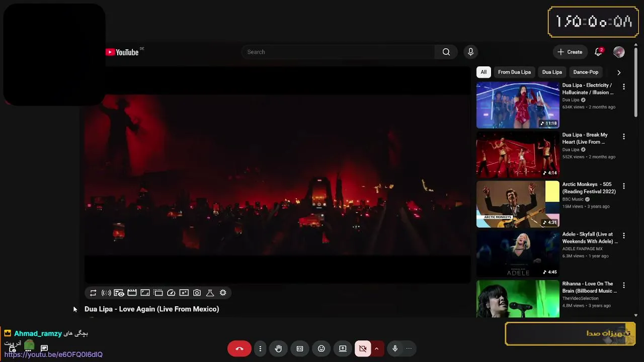Screen dimensions: 644x362
Task: Click the eye overlay icon below player
Action: [x=119, y=293]
